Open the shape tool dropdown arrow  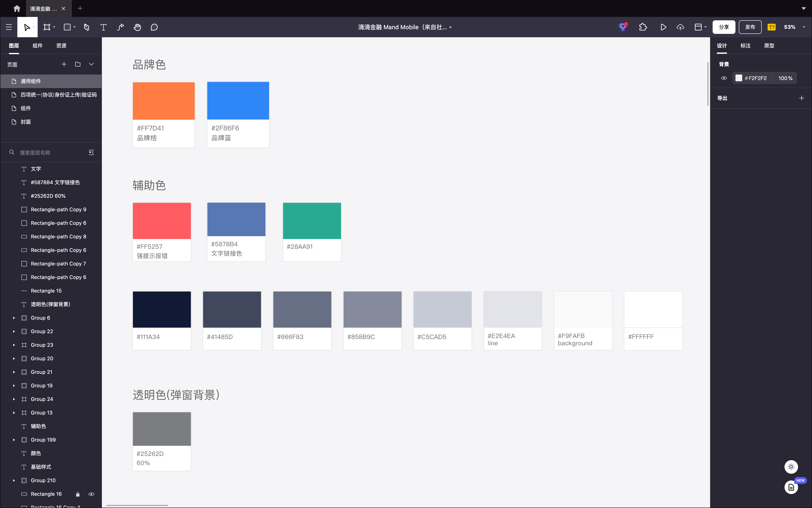pos(74,27)
